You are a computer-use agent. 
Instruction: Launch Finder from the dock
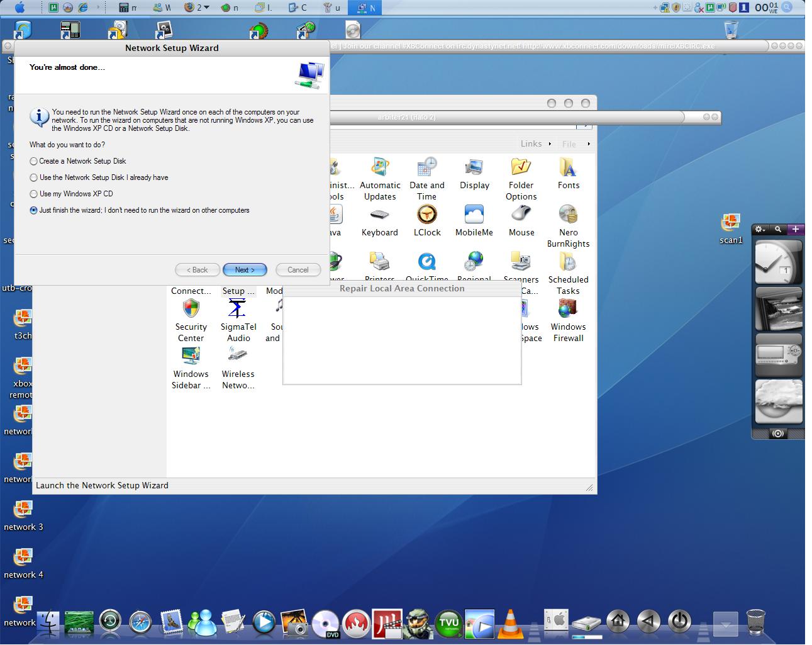(x=48, y=623)
